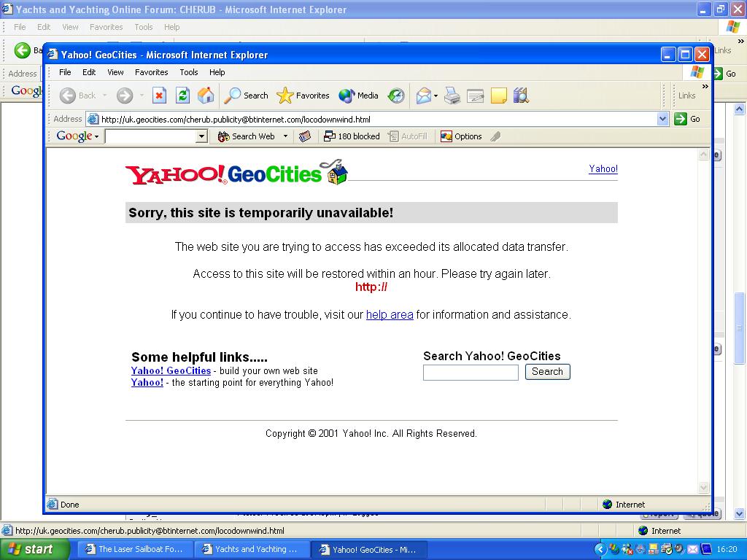Go to the Home page icon
The height and width of the screenshot is (560, 747).
(x=206, y=96)
